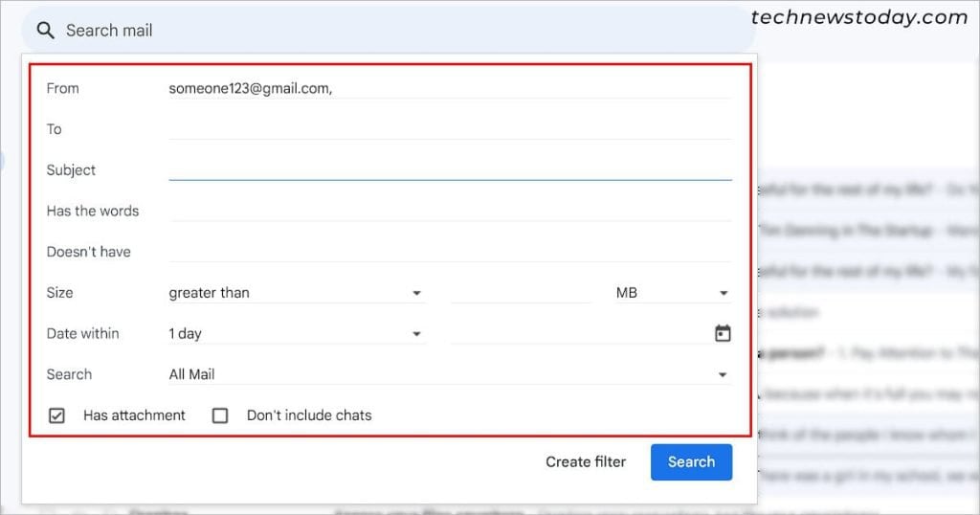Image resolution: width=980 pixels, height=515 pixels.
Task: Click the Create filter button
Action: pyautogui.click(x=586, y=462)
